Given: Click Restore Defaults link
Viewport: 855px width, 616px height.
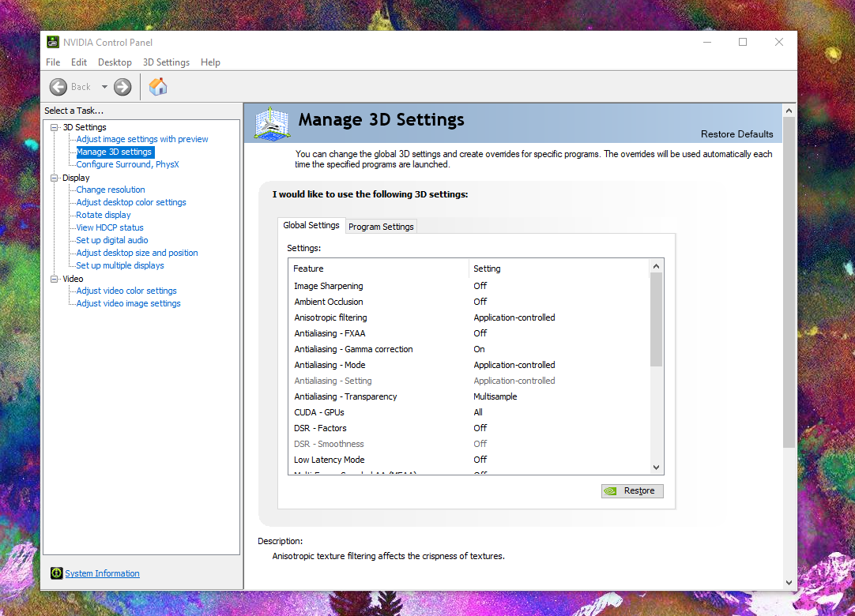Looking at the screenshot, I should pyautogui.click(x=736, y=134).
